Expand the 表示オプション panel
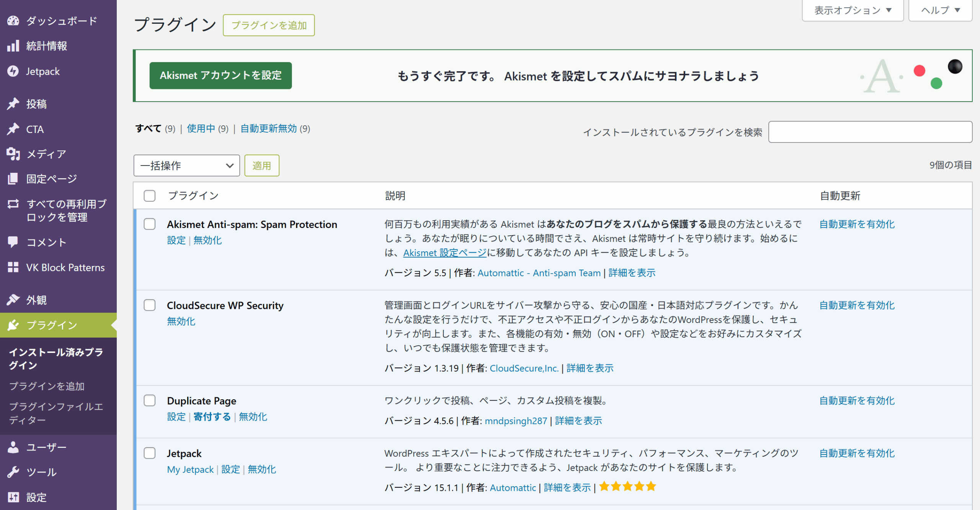 click(853, 10)
